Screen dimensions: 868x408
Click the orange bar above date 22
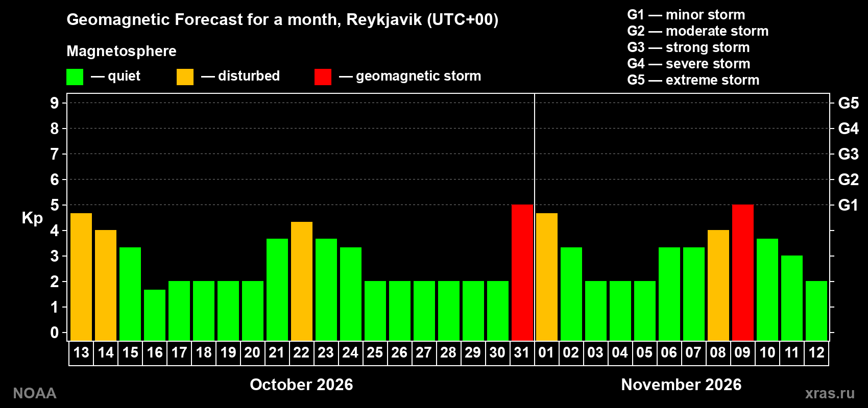tap(302, 282)
